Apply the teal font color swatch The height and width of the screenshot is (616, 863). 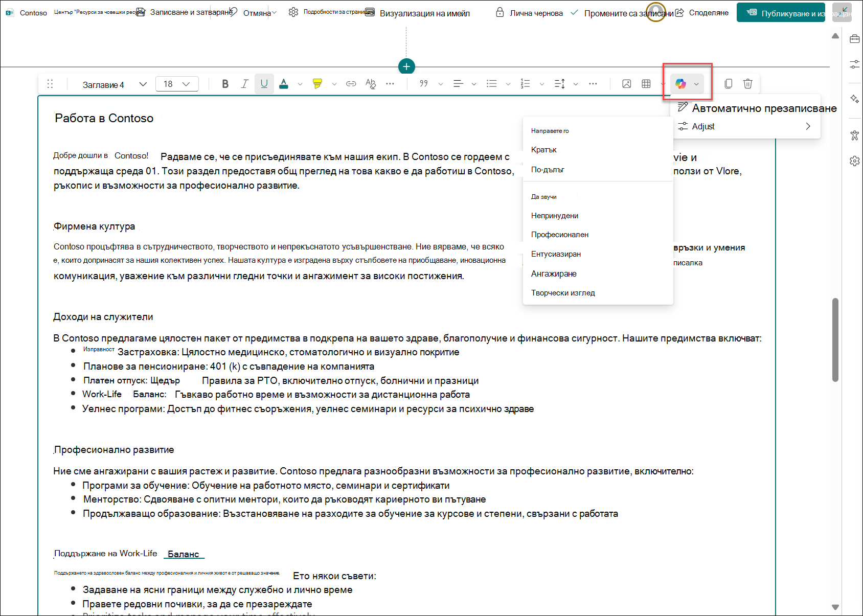tap(284, 84)
